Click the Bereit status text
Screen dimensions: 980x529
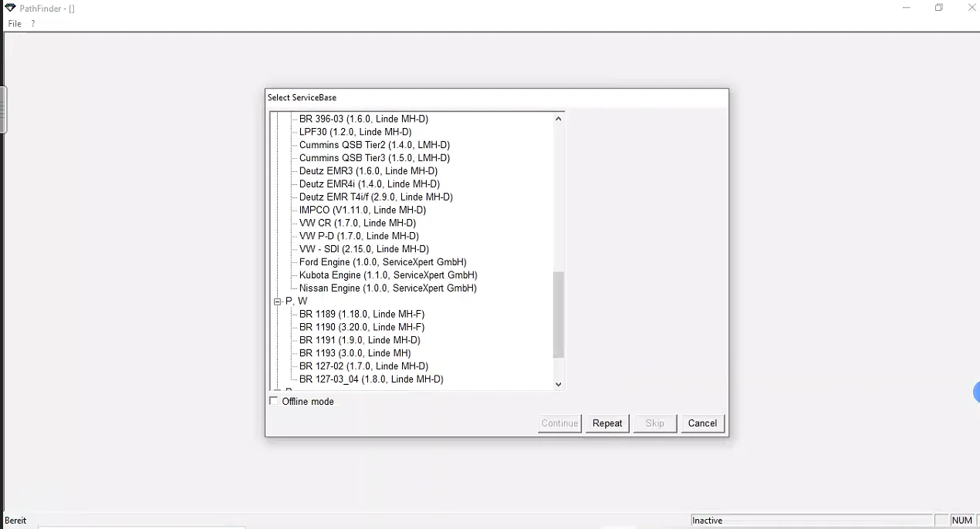click(x=15, y=521)
